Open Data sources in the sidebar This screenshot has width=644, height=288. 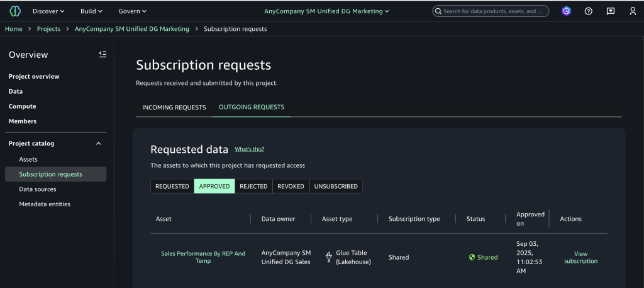38,189
